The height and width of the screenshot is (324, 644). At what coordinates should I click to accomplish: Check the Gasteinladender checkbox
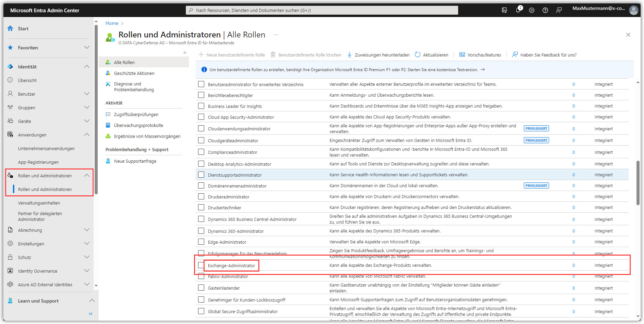point(201,288)
